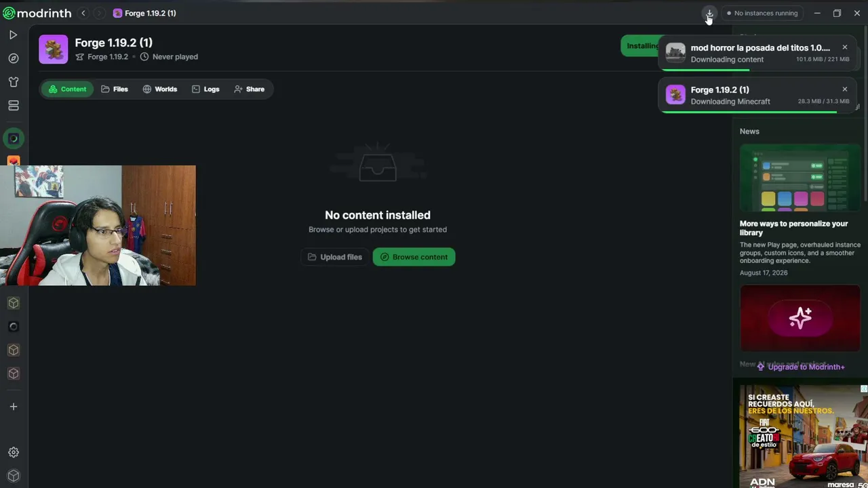Open the account cube avatar at sidebar bottom
This screenshot has height=488, width=868.
click(x=13, y=476)
